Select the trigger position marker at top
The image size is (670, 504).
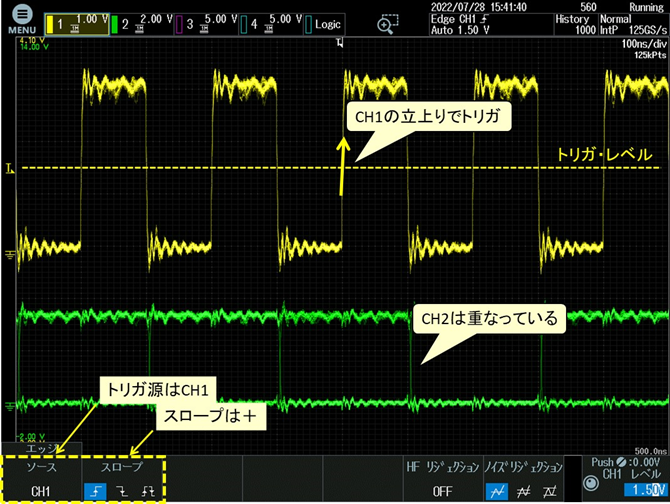coord(340,42)
